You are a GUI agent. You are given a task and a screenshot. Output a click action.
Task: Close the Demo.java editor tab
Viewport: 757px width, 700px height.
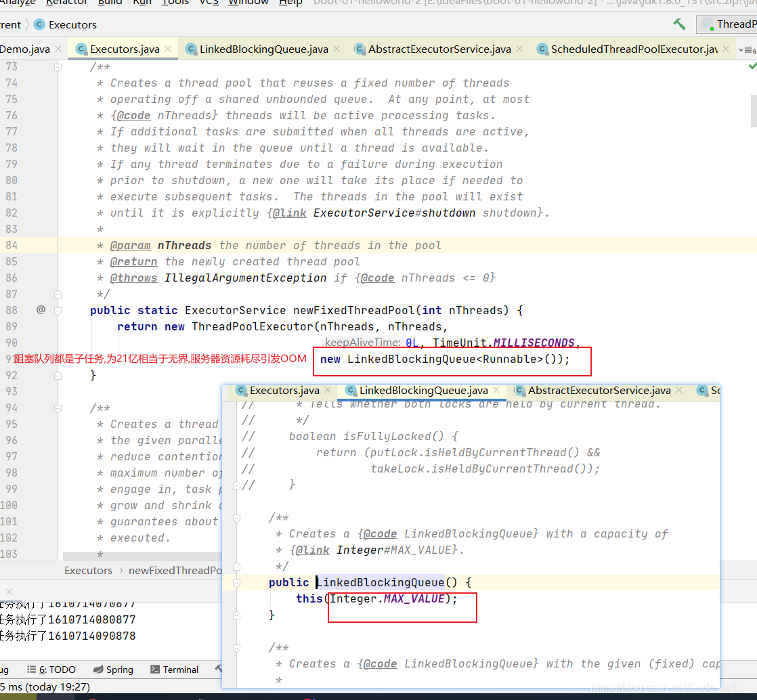pyautogui.click(x=58, y=49)
